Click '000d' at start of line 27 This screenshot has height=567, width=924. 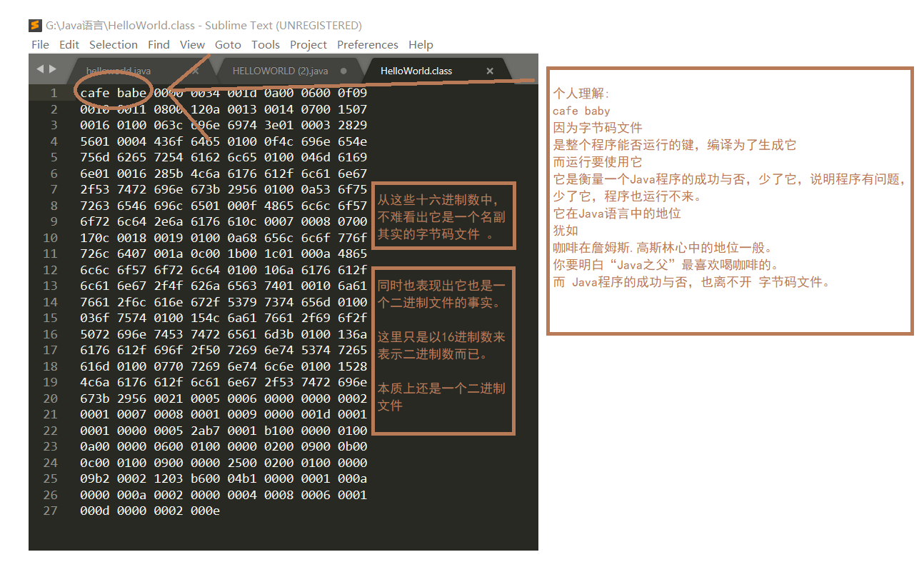tap(95, 511)
